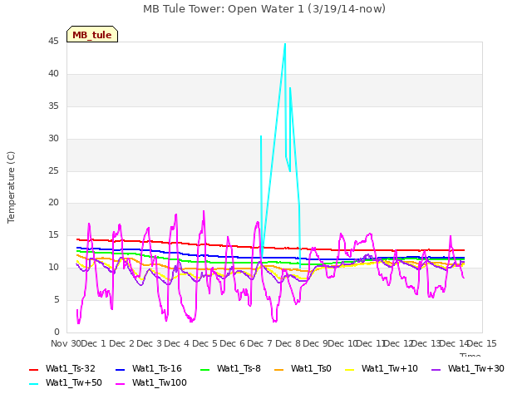Click the blue Wat1_Ts-16 legend swatch

[x=121, y=369]
